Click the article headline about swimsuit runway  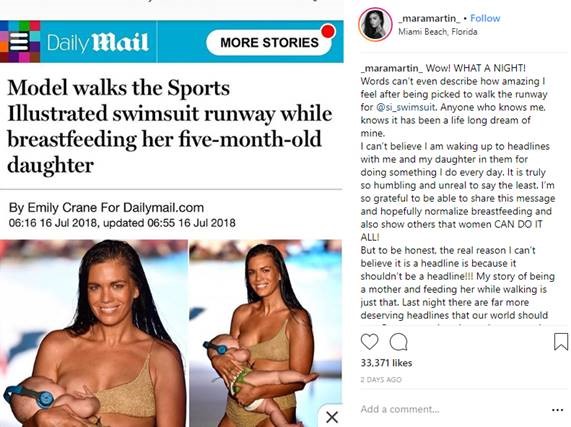[169, 126]
